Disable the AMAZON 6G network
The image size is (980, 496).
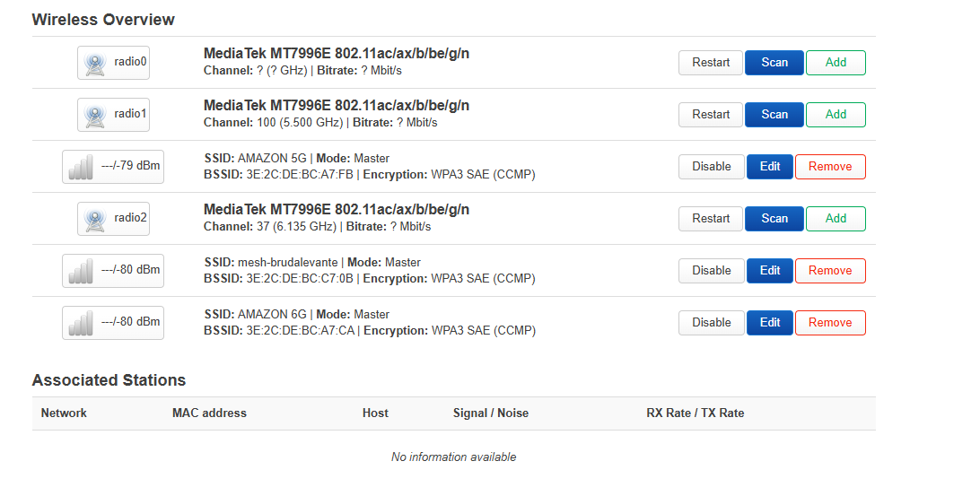712,322
